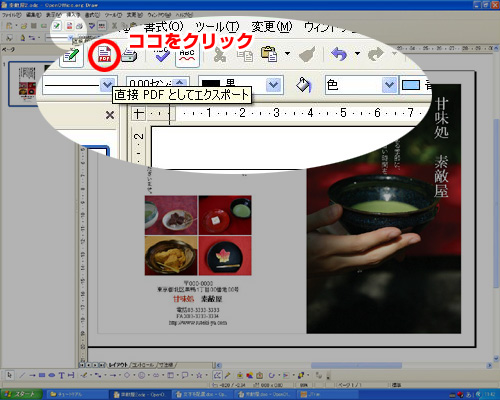
Task: Open the 挿入(I) menu
Action: click(73, 15)
